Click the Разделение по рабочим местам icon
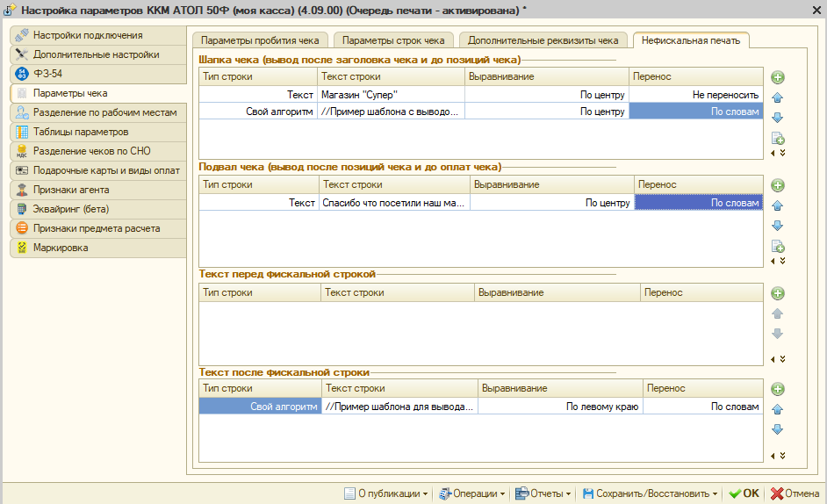 coord(22,112)
